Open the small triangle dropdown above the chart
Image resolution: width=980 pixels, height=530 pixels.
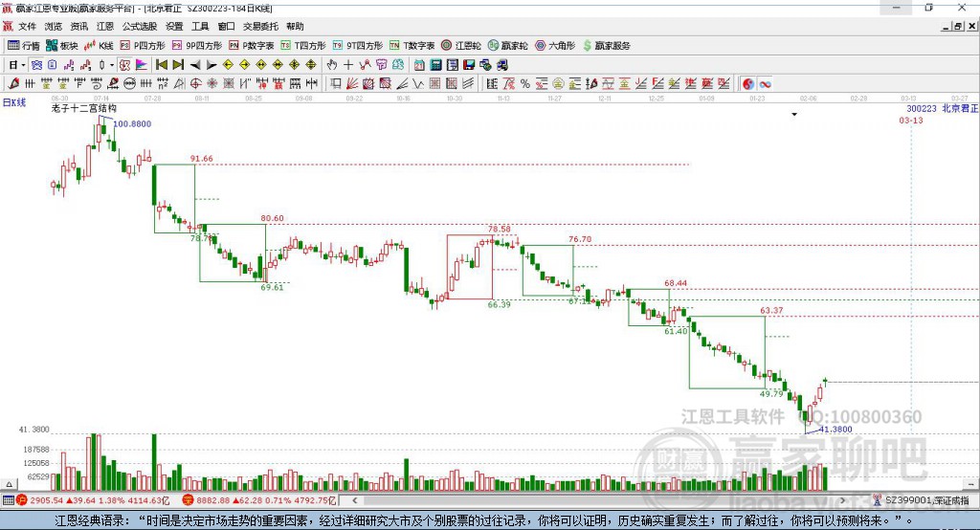tap(794, 115)
